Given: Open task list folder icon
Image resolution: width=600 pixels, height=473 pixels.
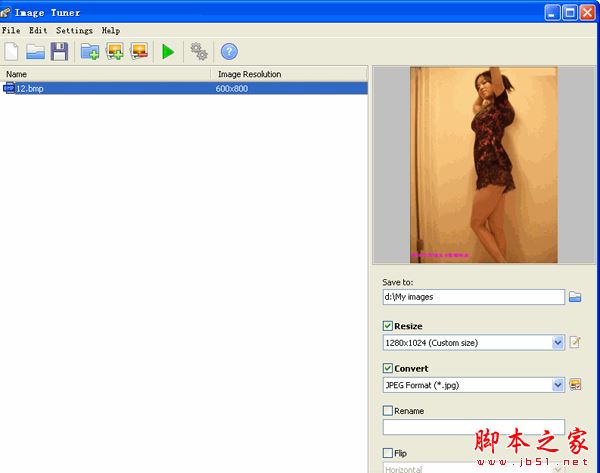Looking at the screenshot, I should pos(36,52).
